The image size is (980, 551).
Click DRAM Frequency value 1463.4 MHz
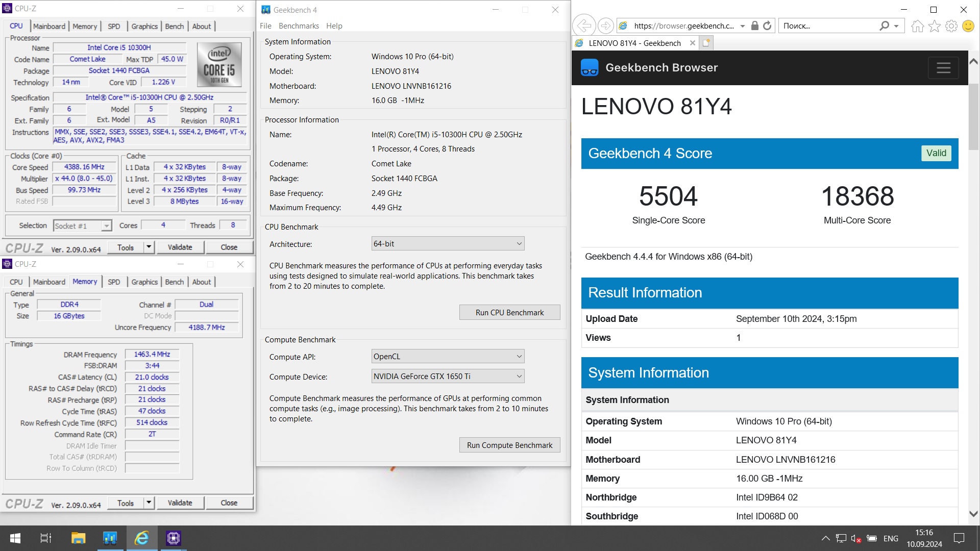click(x=152, y=355)
